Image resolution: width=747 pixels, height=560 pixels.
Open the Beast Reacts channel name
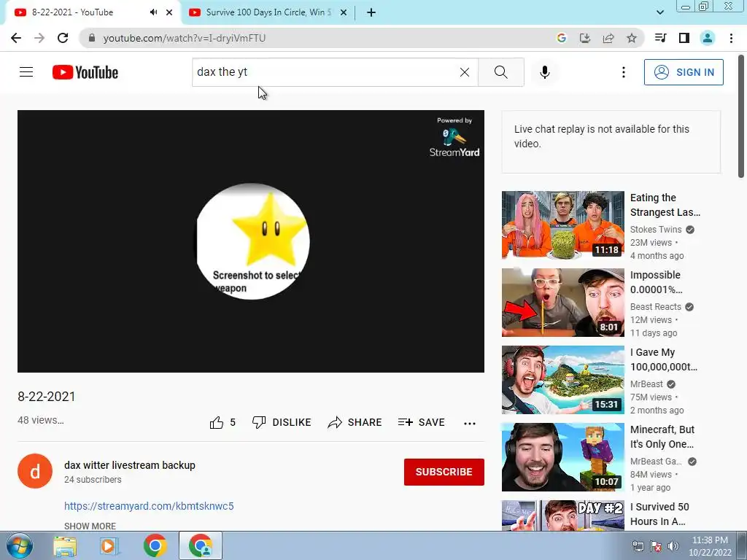click(x=656, y=307)
